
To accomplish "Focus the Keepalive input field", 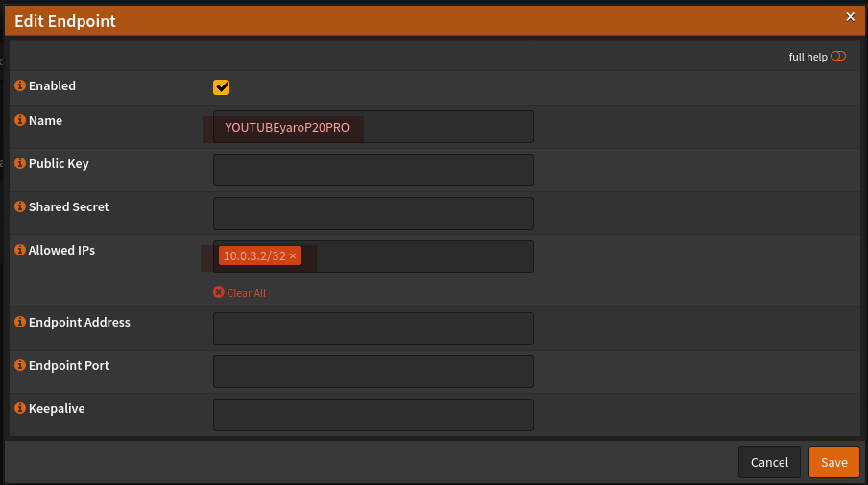I will tap(373, 415).
